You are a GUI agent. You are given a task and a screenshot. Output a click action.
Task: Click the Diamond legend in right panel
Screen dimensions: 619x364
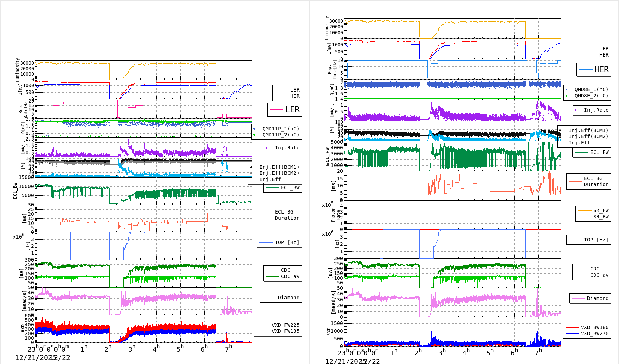[597, 298]
